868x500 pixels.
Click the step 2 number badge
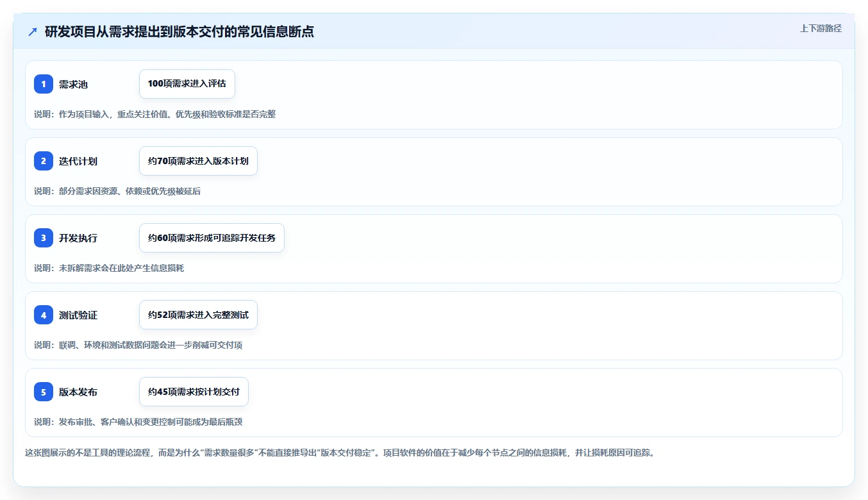pos(44,161)
